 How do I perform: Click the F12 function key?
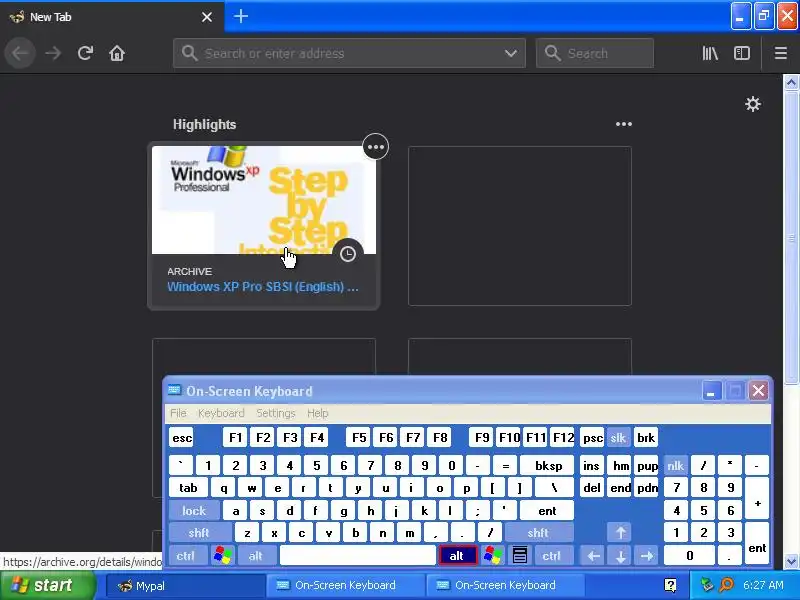click(563, 438)
